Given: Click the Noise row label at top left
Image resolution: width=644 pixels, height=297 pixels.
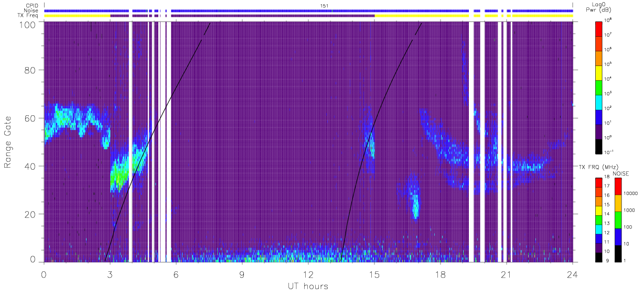Looking at the screenshot, I should [31, 10].
